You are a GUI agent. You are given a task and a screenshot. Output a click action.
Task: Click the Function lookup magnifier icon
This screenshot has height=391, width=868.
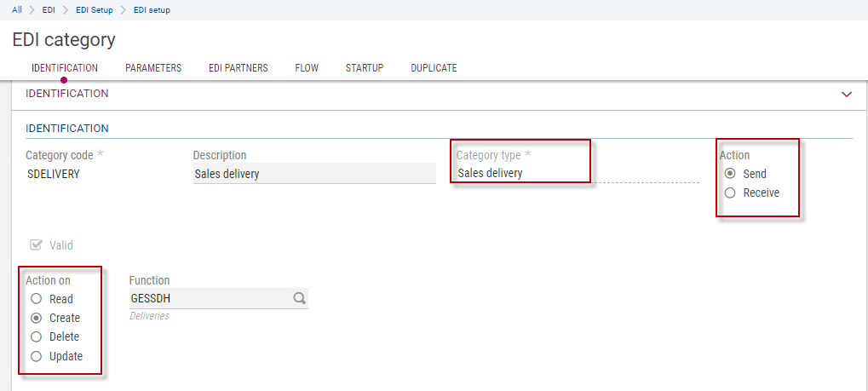(x=299, y=298)
